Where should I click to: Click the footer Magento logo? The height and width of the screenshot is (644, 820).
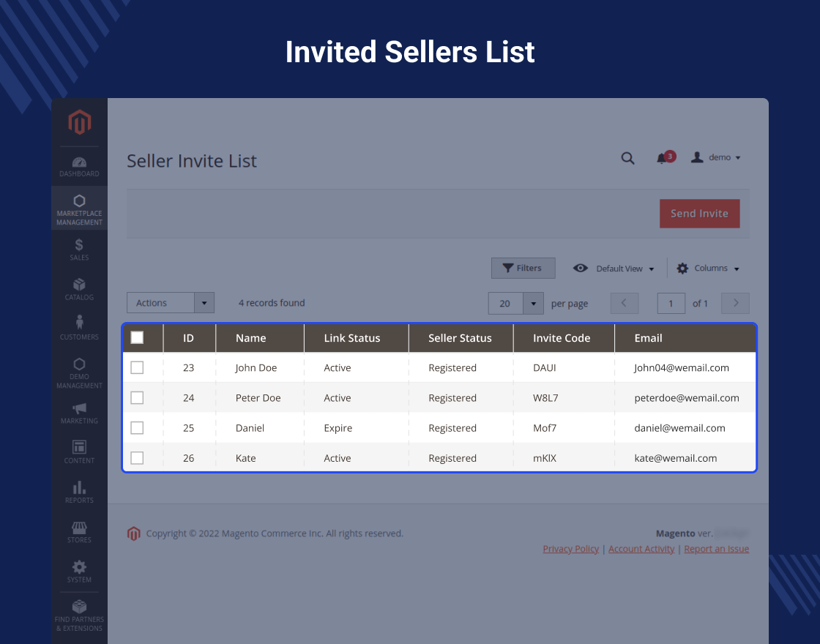[134, 533]
